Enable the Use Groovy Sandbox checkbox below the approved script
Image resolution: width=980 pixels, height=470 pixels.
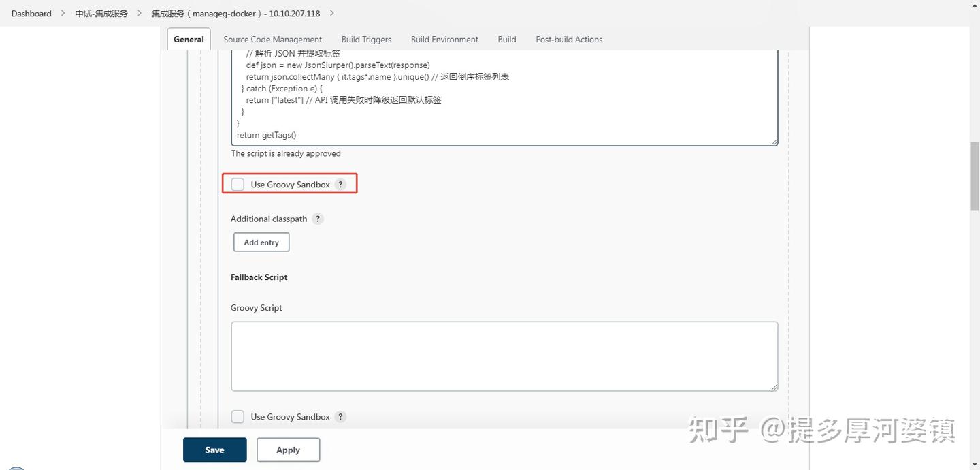238,185
